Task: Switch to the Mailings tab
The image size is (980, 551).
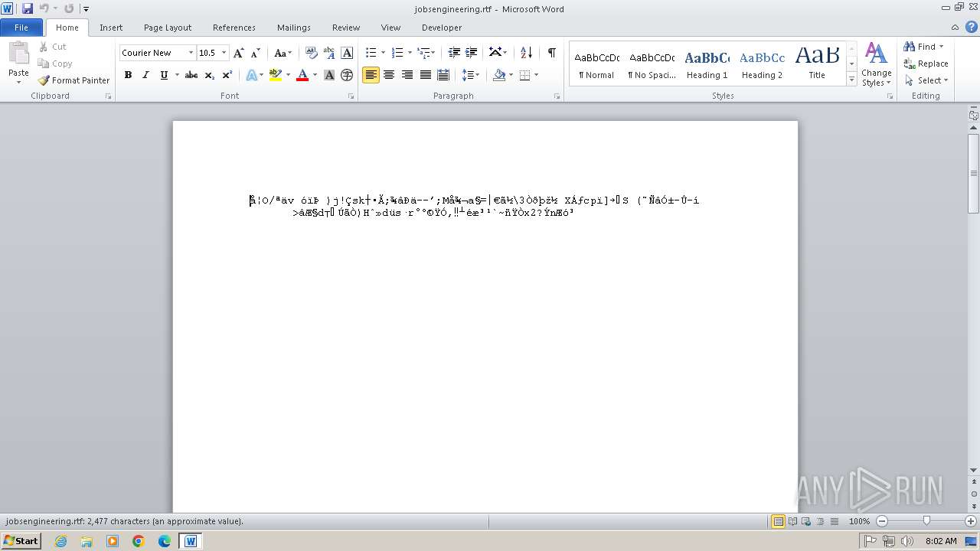Action: pos(294,28)
